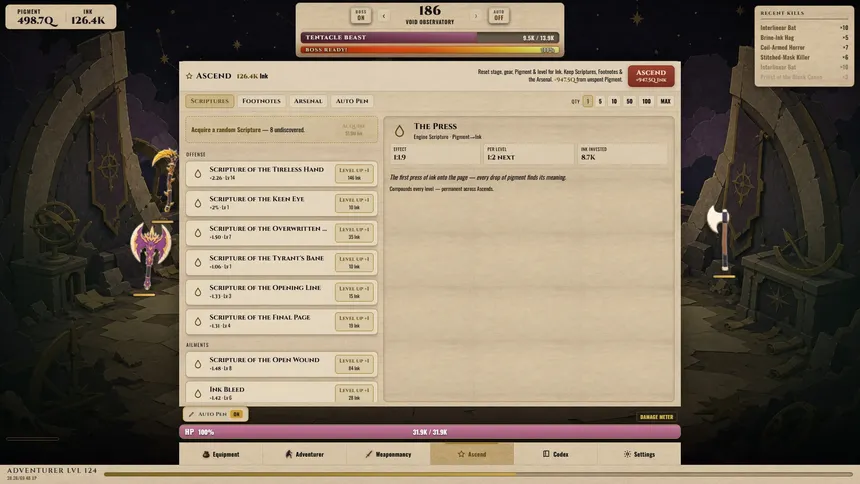Open the Settings menu

[639, 454]
